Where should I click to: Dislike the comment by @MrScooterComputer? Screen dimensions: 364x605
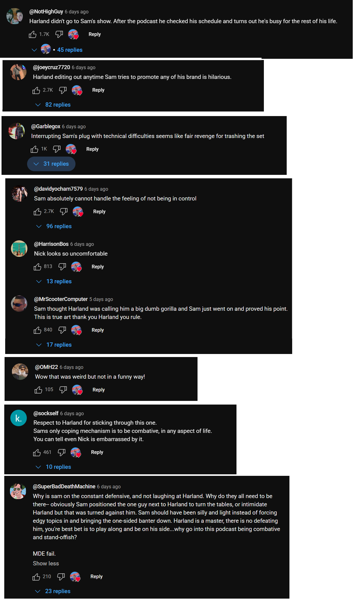pyautogui.click(x=62, y=330)
